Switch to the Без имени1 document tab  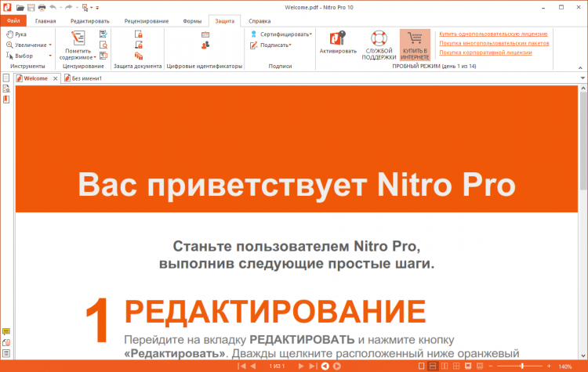coord(83,78)
